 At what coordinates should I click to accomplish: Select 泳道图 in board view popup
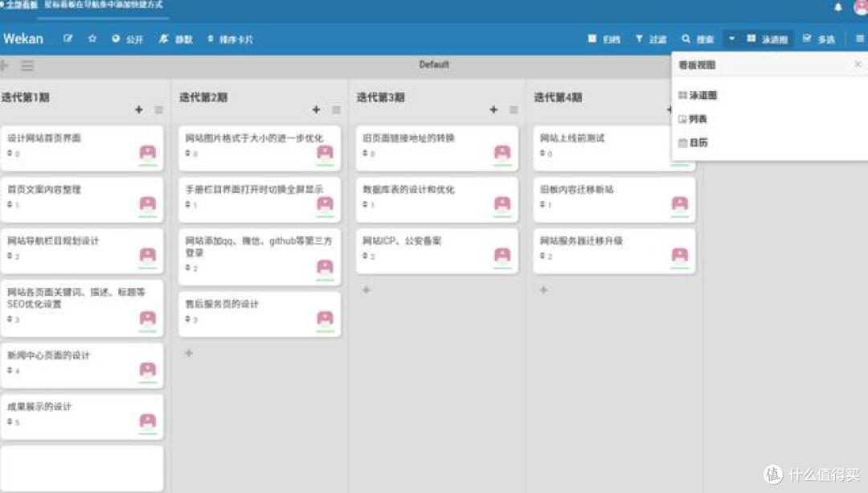click(x=698, y=95)
